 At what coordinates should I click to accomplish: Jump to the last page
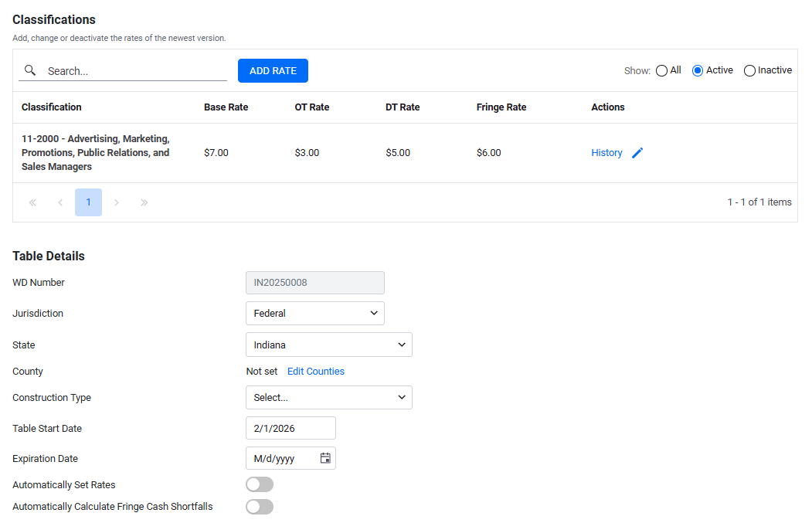pos(144,202)
